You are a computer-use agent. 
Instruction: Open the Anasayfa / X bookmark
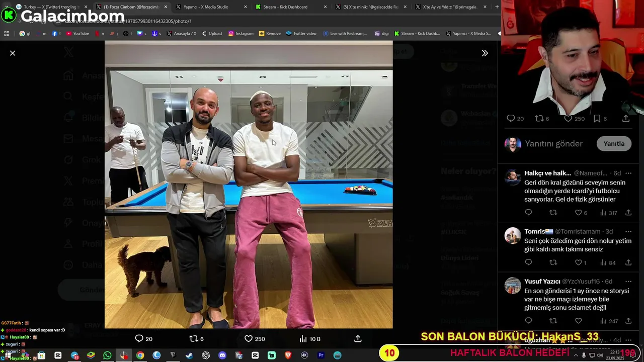[x=182, y=34]
